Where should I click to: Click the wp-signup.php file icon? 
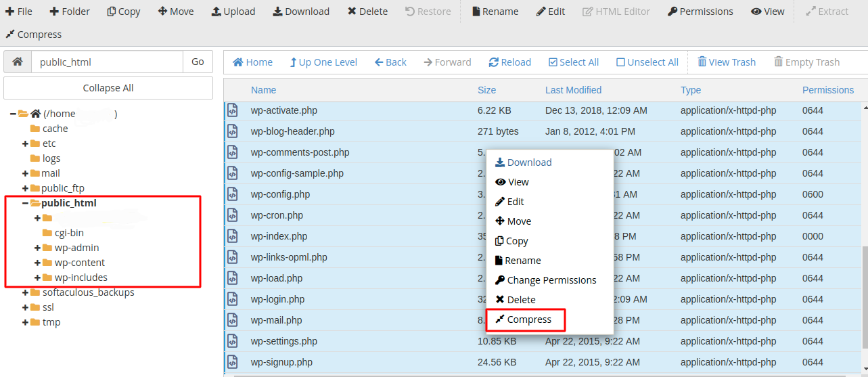(x=233, y=362)
